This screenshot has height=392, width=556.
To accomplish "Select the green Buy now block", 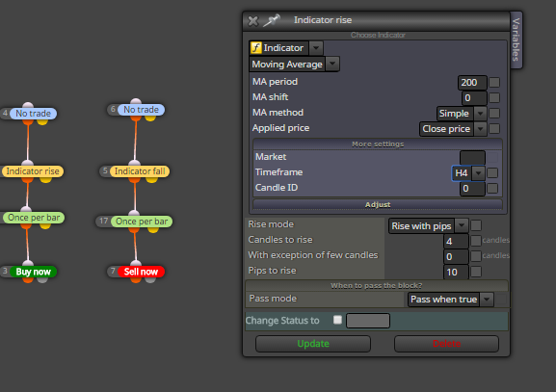I will point(34,272).
